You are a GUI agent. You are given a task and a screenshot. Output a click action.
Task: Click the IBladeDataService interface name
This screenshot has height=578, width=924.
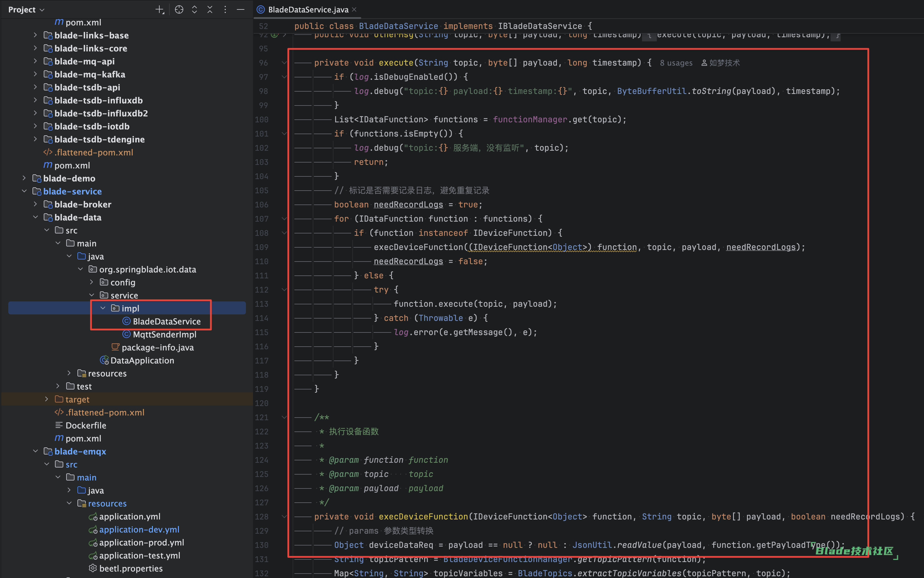click(540, 26)
